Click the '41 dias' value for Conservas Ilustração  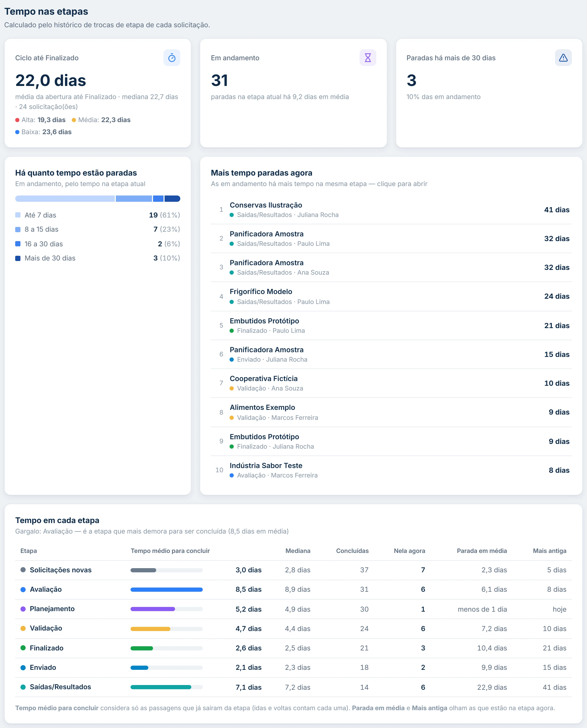coord(557,210)
